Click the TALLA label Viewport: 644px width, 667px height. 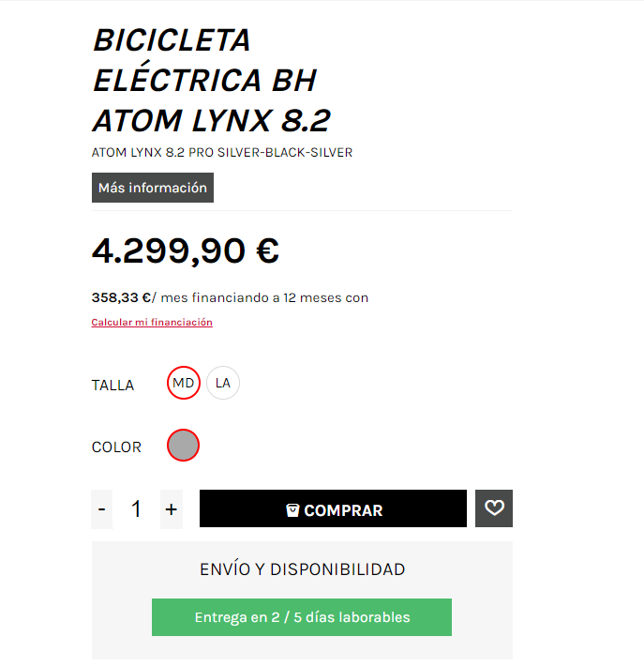tap(112, 385)
